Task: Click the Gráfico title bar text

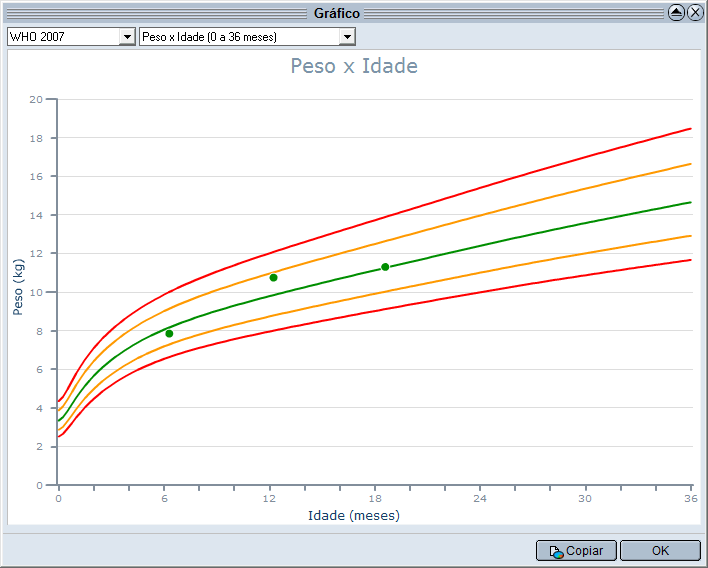Action: pyautogui.click(x=337, y=13)
